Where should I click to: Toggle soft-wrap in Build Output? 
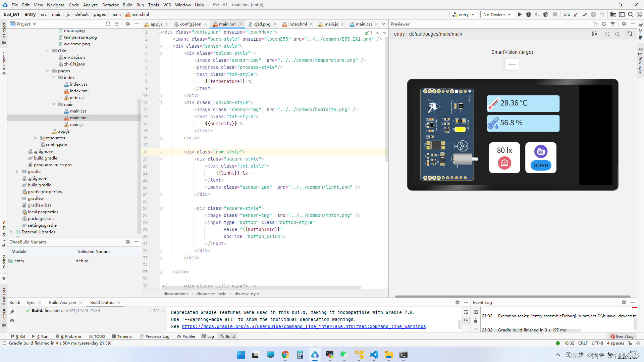(466, 312)
